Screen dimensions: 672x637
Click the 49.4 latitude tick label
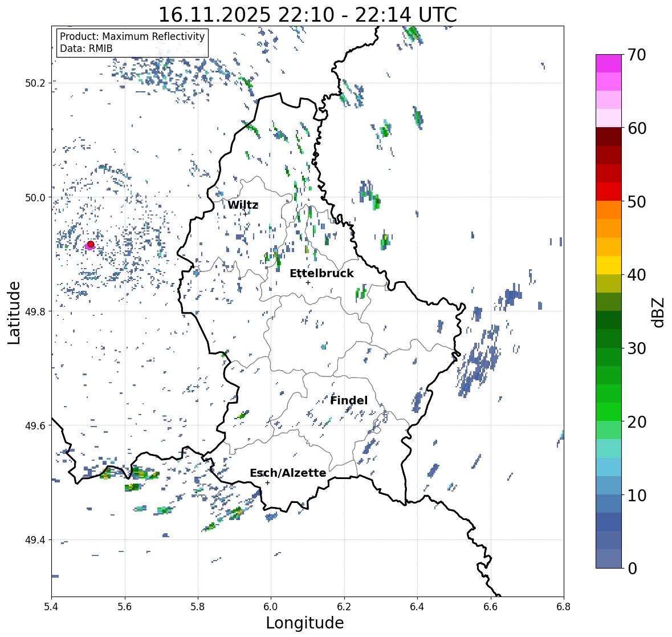coord(35,540)
